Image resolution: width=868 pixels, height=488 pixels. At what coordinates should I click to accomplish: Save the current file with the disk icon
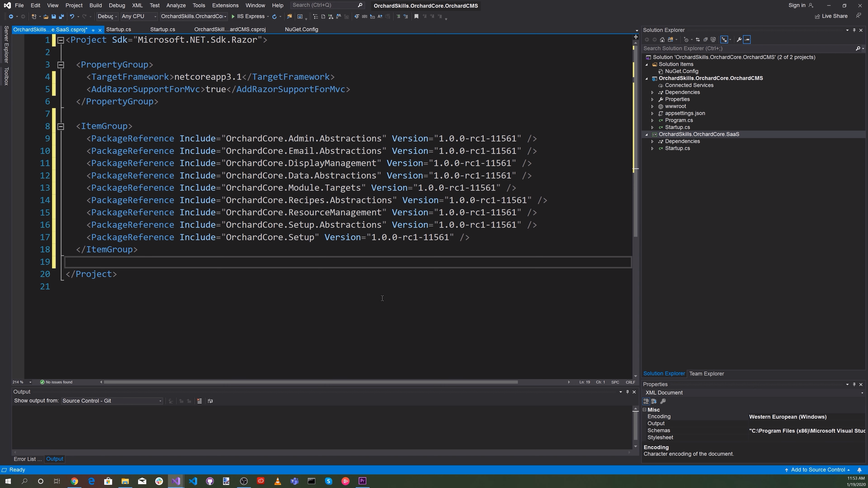54,16
